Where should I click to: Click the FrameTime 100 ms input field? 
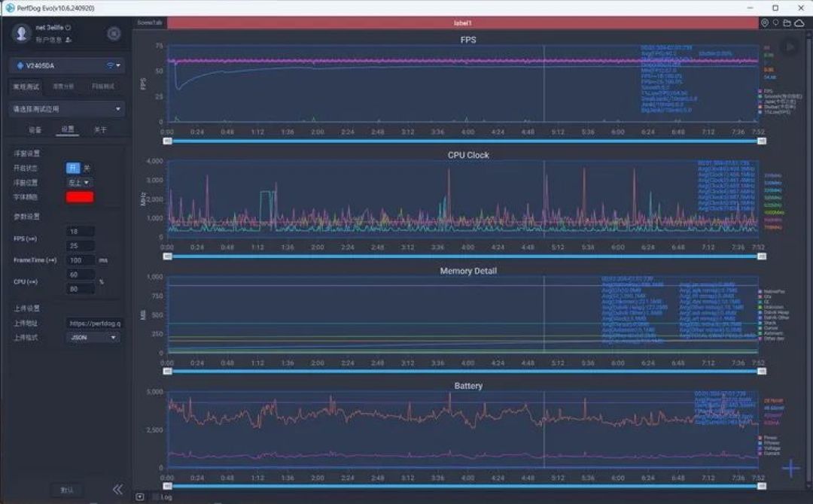(81, 260)
